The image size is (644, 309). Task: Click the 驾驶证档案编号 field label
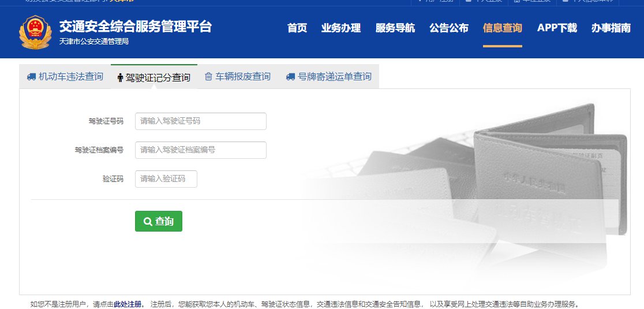[99, 150]
